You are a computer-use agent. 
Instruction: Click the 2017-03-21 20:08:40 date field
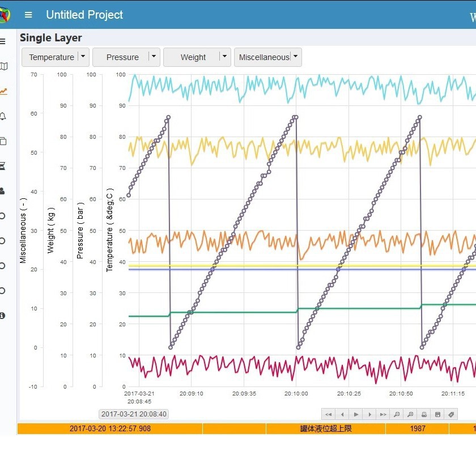134,414
